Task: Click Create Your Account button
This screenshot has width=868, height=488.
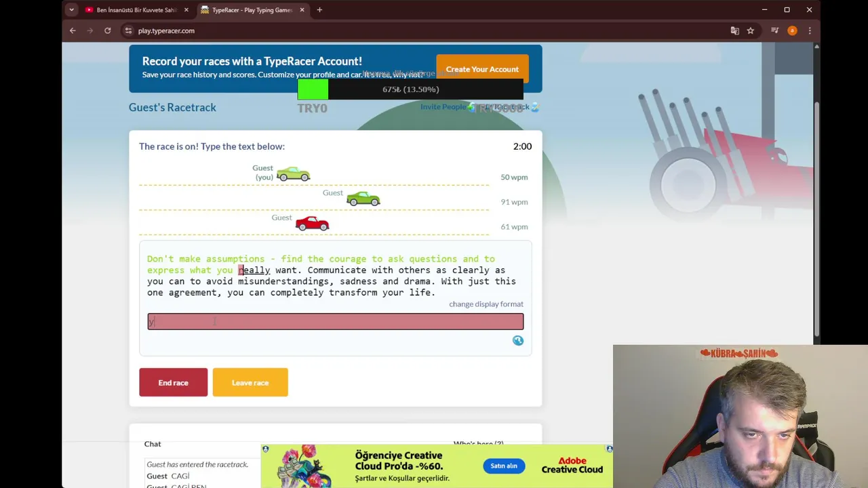Action: coord(482,69)
